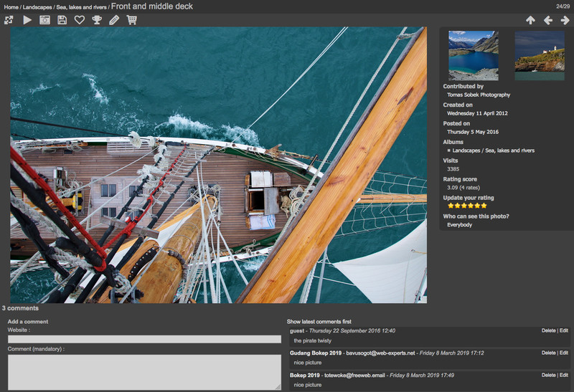This screenshot has height=392, width=574.
Task: Navigate to Sea, lakes and rivers breadcrumb
Action: pyautogui.click(x=82, y=6)
